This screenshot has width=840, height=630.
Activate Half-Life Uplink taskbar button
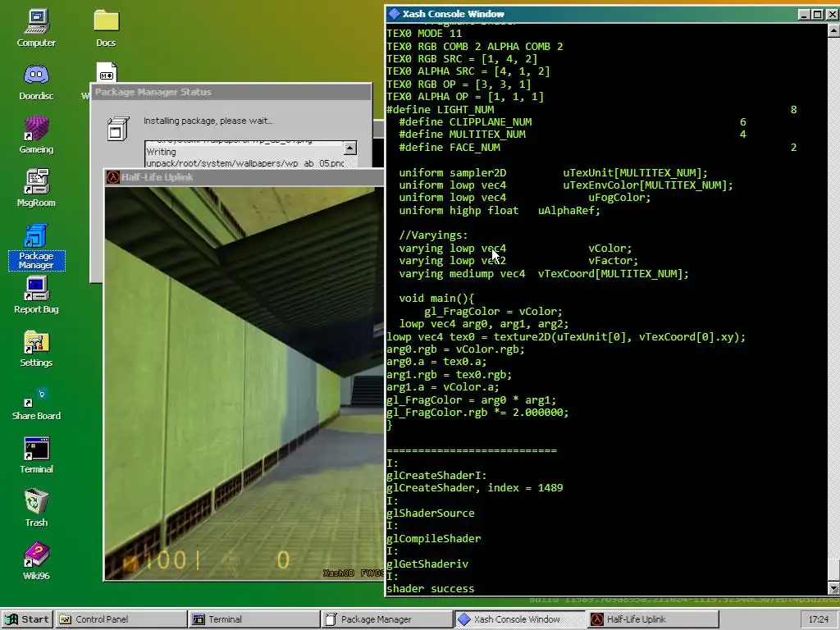(653, 619)
